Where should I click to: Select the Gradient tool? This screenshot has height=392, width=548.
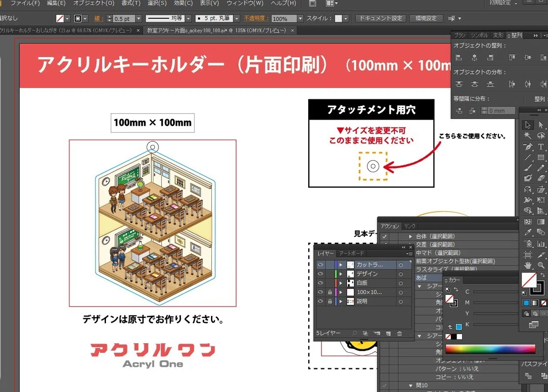point(541,222)
